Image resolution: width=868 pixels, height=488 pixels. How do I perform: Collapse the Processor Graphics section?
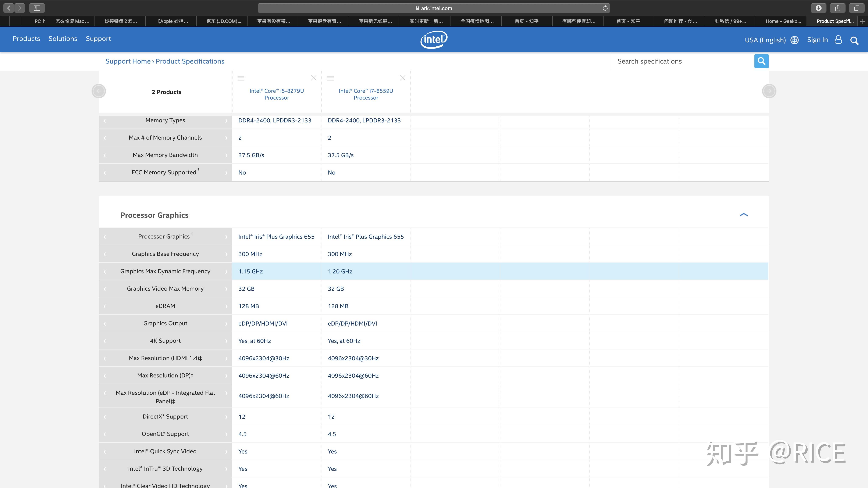744,215
